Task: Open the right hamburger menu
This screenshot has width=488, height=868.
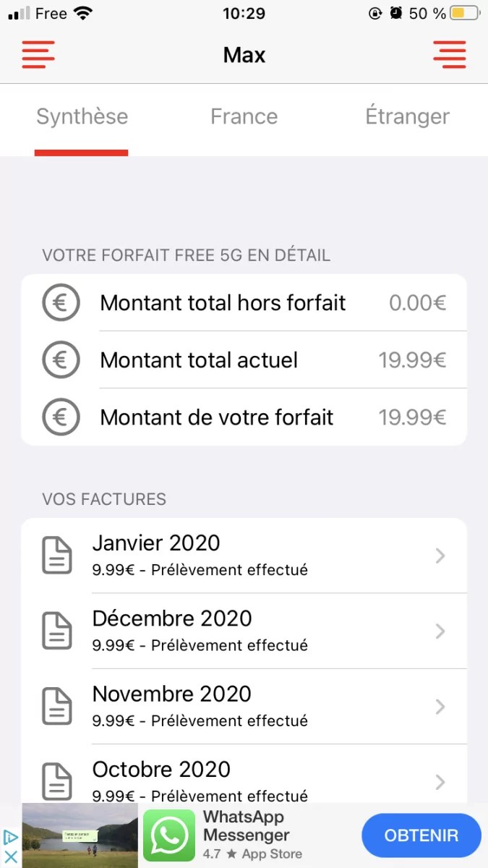Action: tap(450, 54)
